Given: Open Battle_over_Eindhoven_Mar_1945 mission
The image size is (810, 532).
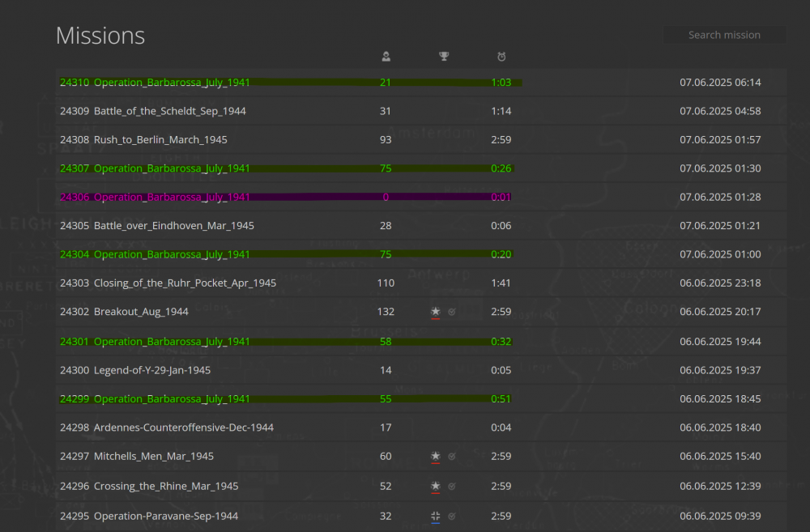Looking at the screenshot, I should tap(173, 226).
